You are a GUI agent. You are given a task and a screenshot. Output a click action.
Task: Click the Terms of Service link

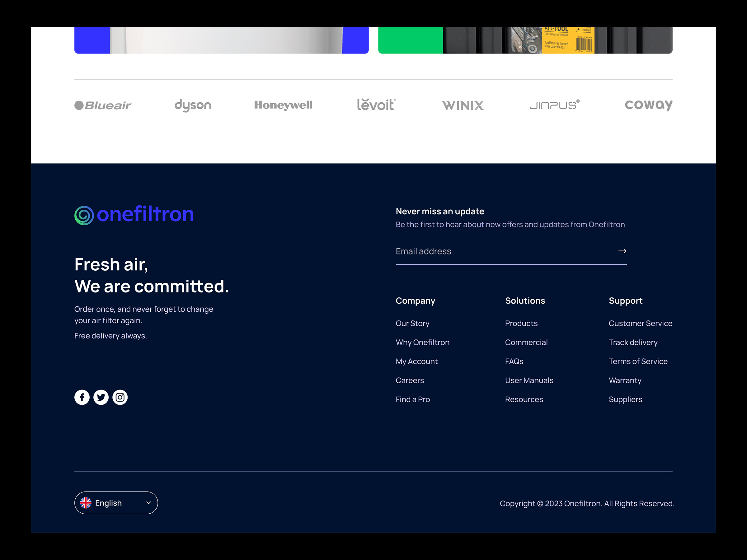pos(638,361)
